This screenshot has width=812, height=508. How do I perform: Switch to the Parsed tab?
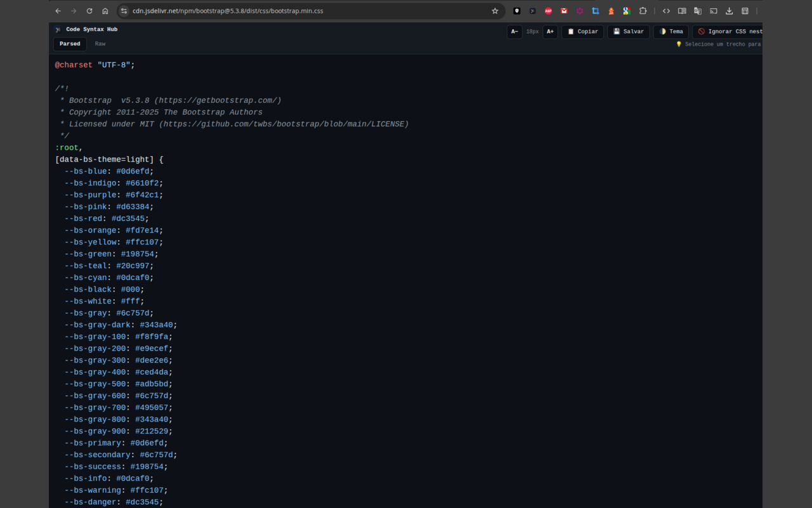70,44
